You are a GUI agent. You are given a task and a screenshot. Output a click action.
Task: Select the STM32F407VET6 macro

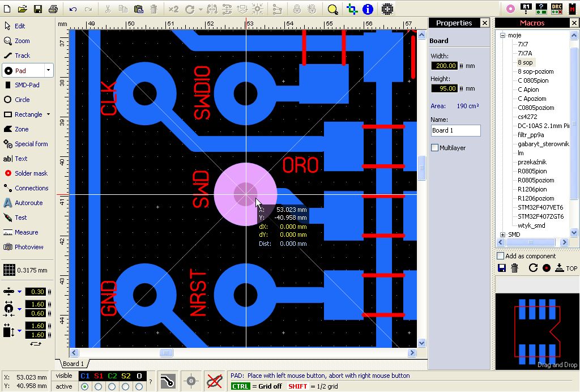click(x=540, y=207)
